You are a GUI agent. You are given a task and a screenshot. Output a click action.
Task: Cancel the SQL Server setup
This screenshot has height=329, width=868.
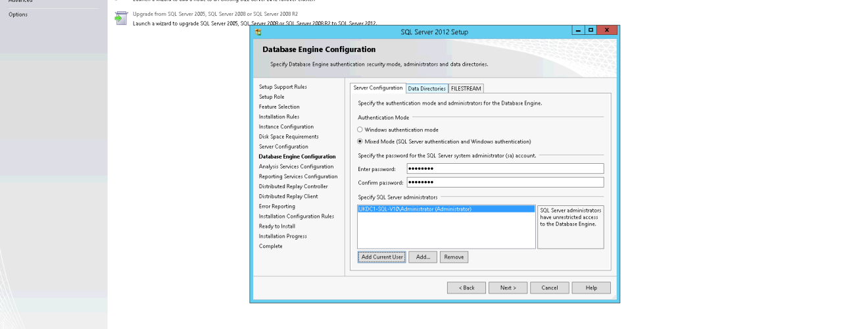click(550, 288)
